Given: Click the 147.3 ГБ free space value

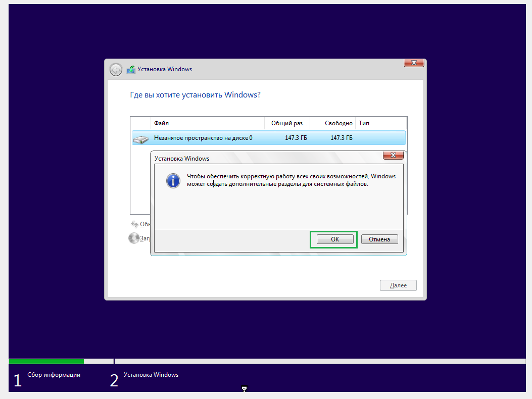Looking at the screenshot, I should coord(342,138).
